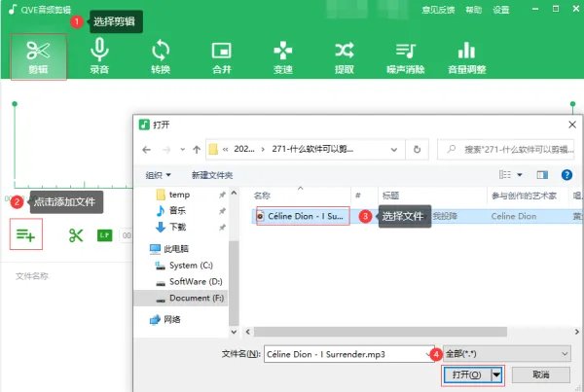Image resolution: width=584 pixels, height=392 pixels.
Task: Click waveform end marker handle
Action: click(573, 104)
